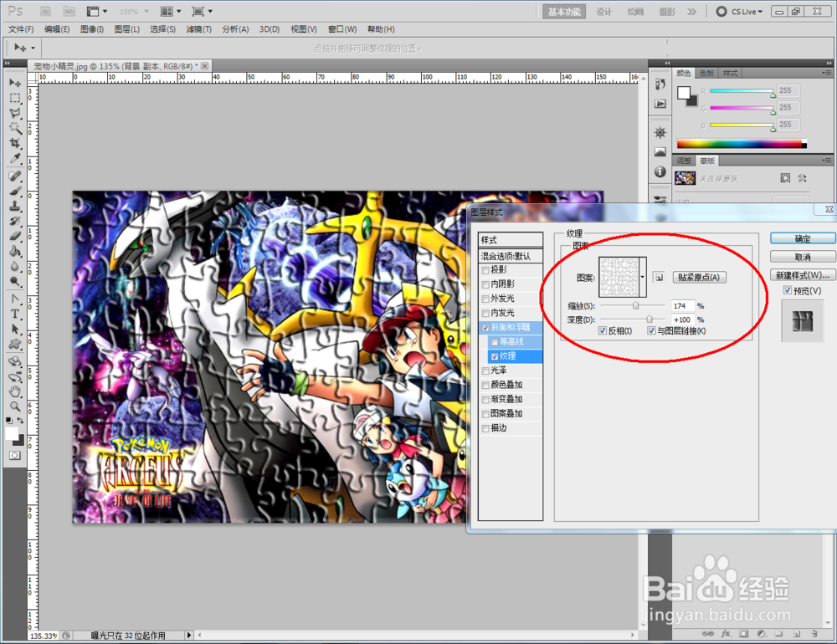Enable the 图案叠加 pattern overlay checkbox
This screenshot has height=644, width=837.
coord(485,414)
